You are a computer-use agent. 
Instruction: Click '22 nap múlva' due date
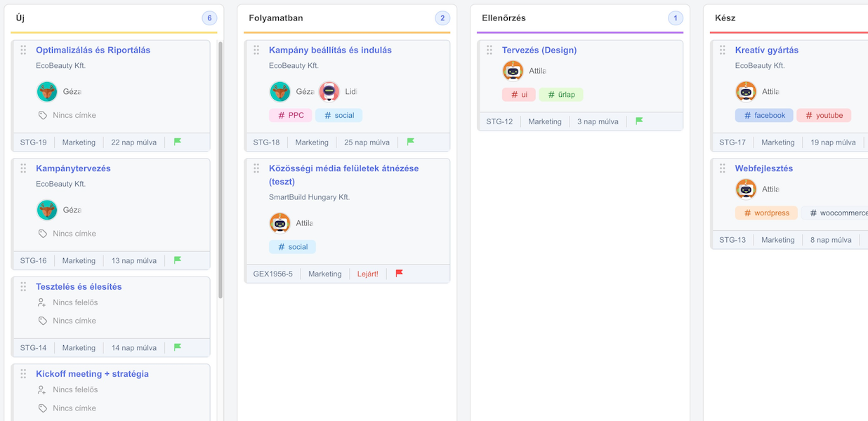point(133,142)
